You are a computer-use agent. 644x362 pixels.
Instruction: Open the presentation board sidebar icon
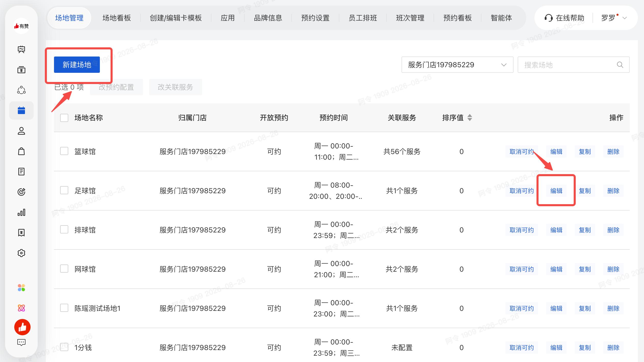pyautogui.click(x=21, y=49)
